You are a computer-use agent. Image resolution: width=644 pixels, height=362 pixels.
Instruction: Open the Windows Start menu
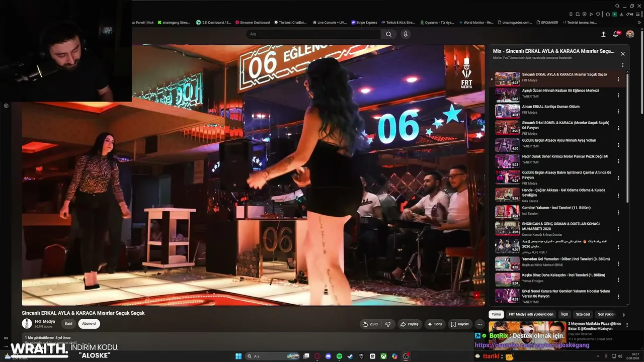click(x=238, y=356)
